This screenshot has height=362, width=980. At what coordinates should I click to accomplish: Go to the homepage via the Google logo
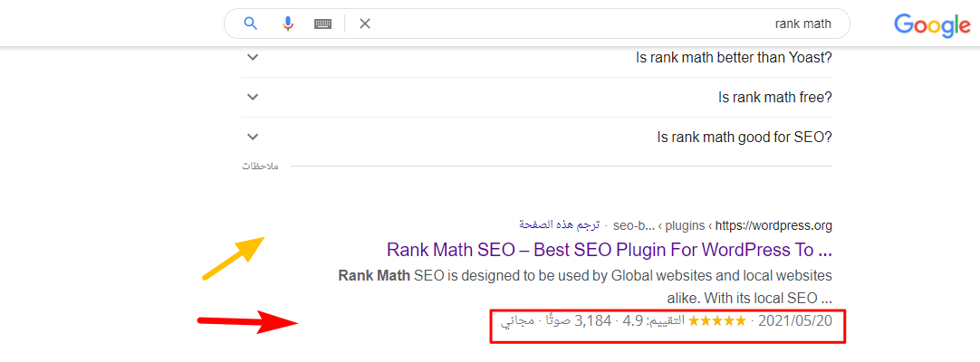(932, 25)
